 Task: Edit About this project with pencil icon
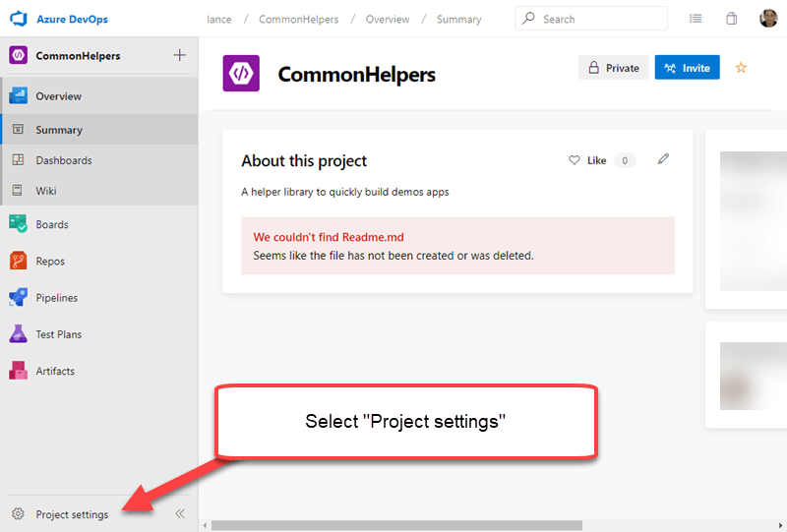click(663, 159)
